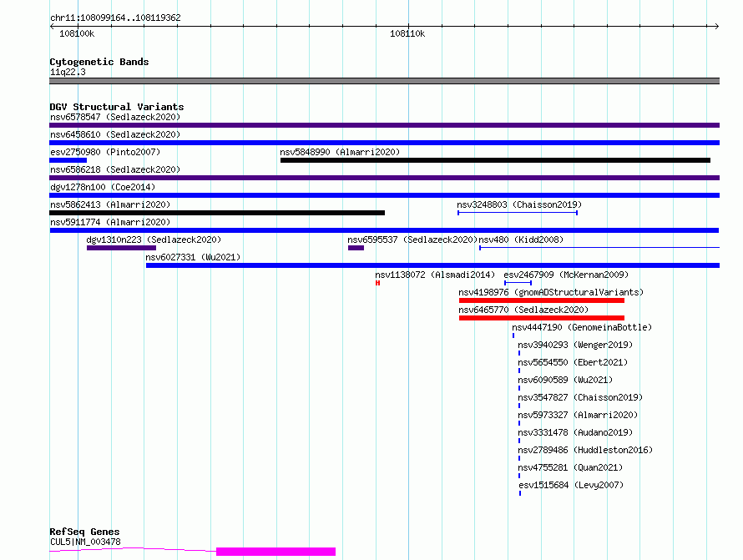
Task: Click the 108100k ruler label
Action: (77, 33)
